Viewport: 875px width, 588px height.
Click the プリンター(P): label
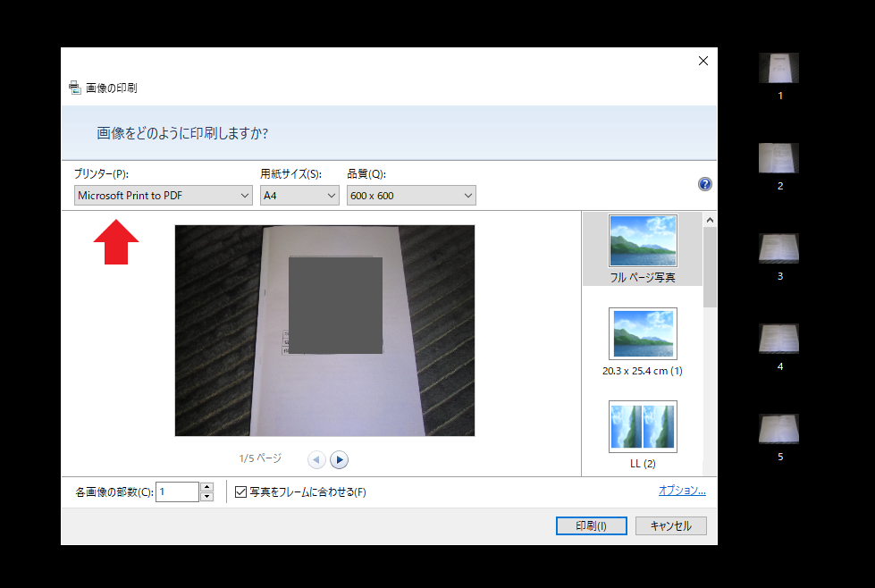pyautogui.click(x=102, y=174)
